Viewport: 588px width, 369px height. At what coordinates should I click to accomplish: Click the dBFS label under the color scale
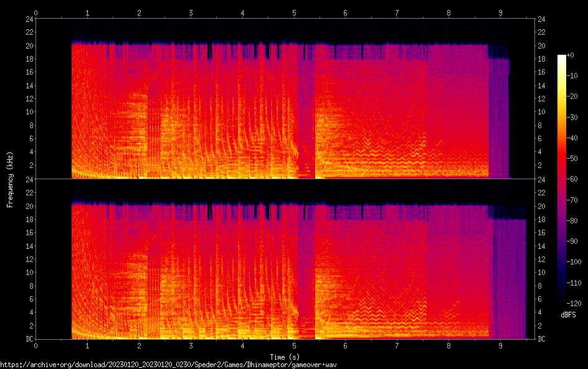pos(568,315)
